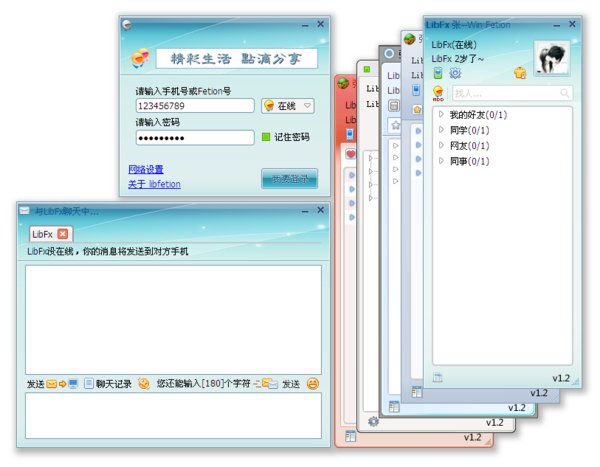Open the gear settings icon in front Fetion window
Screen dimensions: 600x467
point(455,73)
